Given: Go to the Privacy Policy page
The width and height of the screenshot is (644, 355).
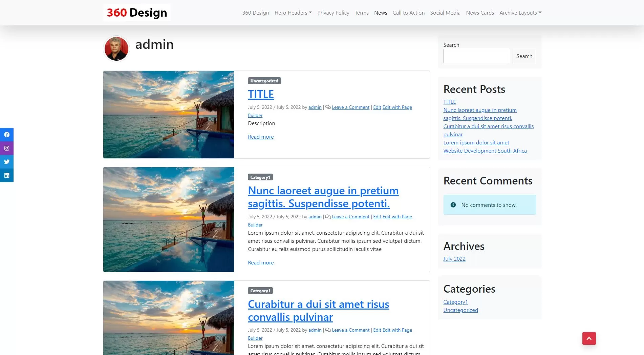Looking at the screenshot, I should click(333, 13).
